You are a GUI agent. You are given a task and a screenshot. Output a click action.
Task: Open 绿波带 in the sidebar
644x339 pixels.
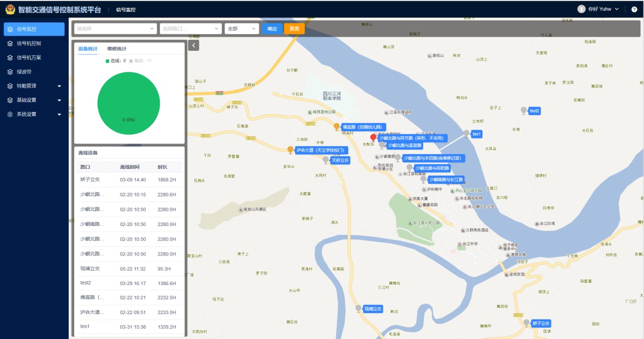click(x=34, y=72)
